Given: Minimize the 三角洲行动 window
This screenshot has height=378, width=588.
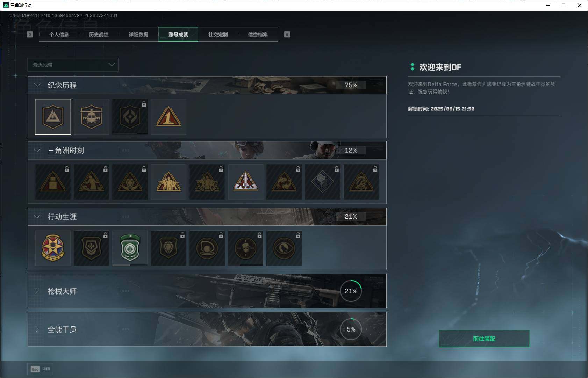Looking at the screenshot, I should tap(548, 5).
